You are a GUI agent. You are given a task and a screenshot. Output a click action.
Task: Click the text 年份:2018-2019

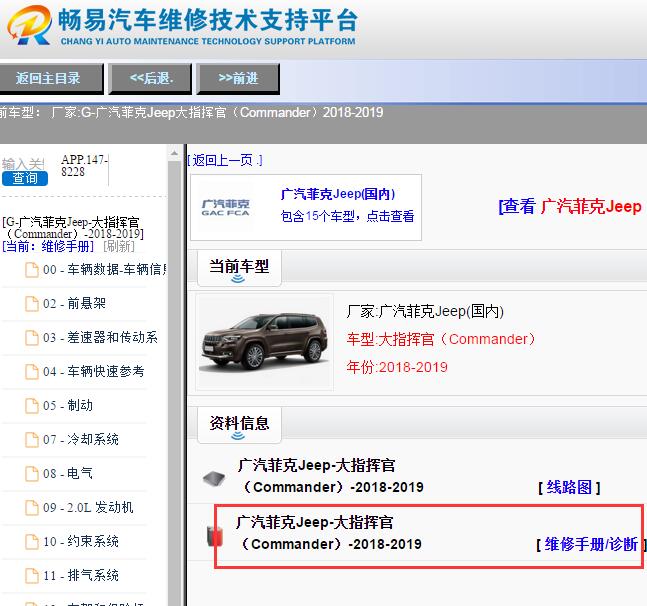(397, 367)
